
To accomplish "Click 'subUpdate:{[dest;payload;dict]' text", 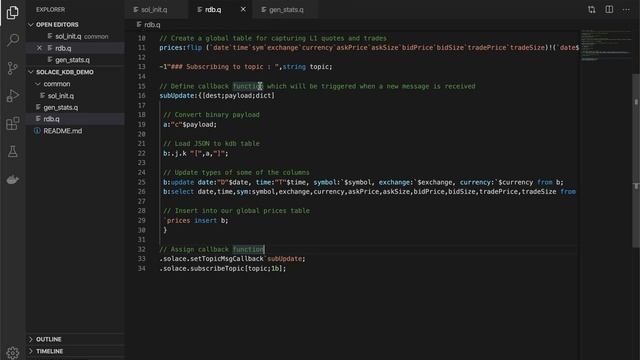I will tap(217, 96).
